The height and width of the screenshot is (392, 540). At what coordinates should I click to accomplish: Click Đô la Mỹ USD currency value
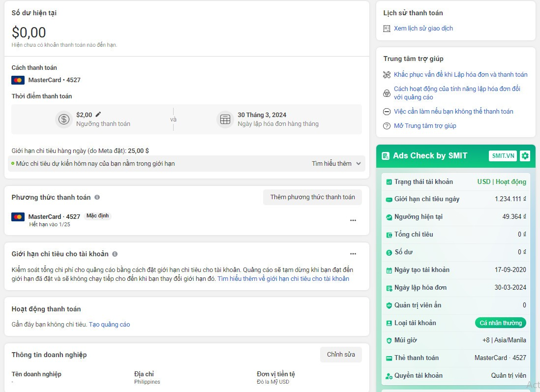[x=273, y=382]
